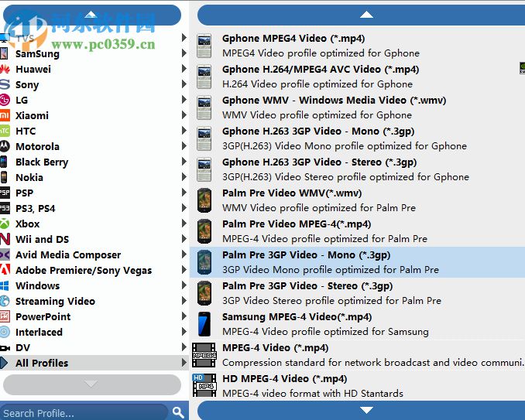Click the Avid Media Composer icon
525x420 pixels.
[x=5, y=254]
